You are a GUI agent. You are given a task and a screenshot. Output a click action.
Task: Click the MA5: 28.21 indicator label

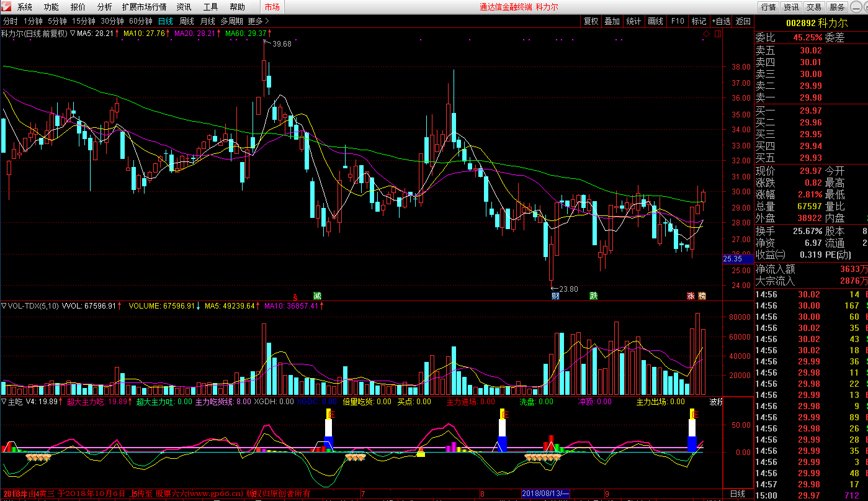pos(97,34)
